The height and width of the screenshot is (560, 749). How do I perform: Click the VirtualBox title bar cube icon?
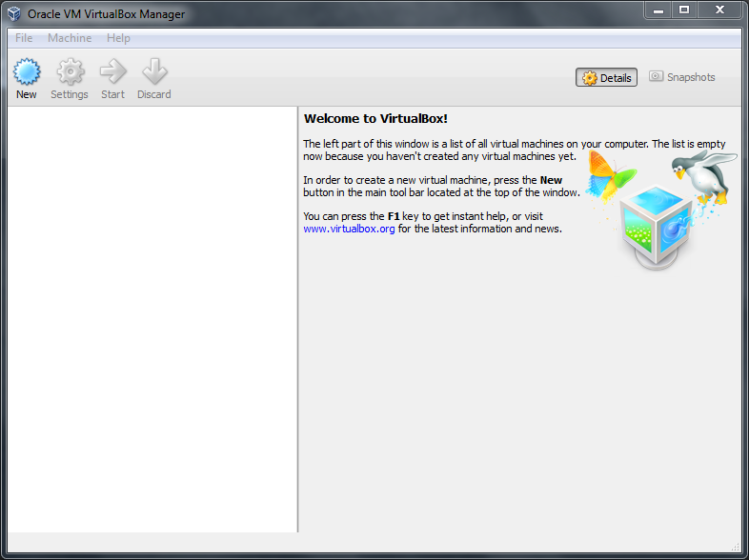[14, 14]
